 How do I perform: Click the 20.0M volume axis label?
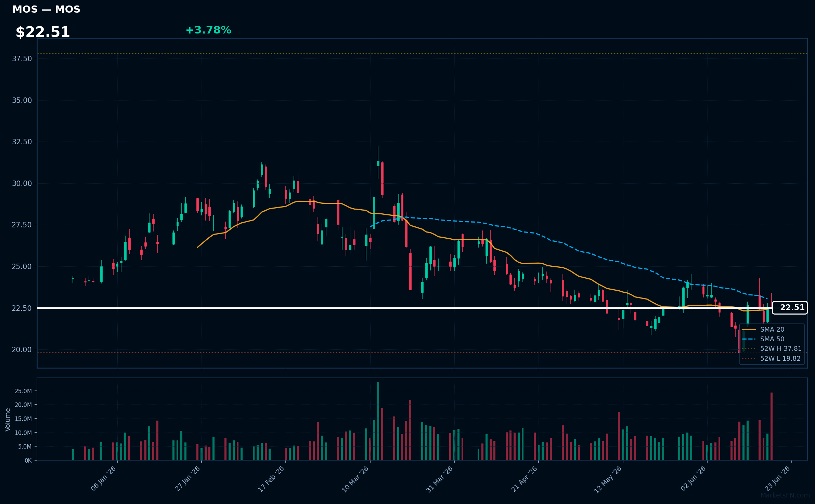23,405
